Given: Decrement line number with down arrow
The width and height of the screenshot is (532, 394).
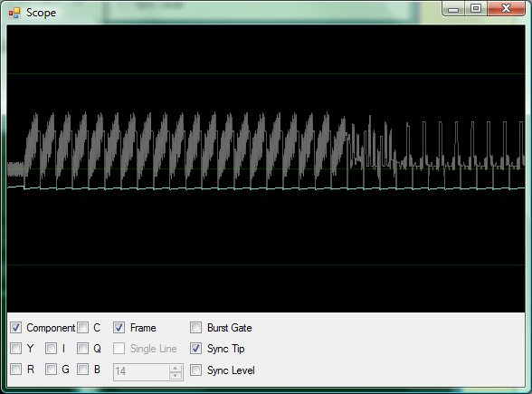Looking at the screenshot, I should point(176,376).
